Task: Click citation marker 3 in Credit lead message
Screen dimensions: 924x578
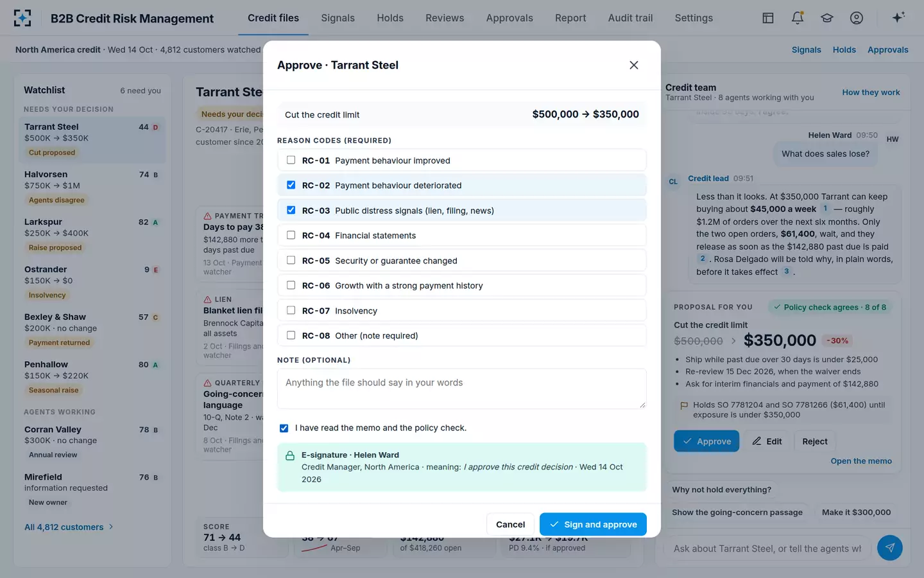Action: pyautogui.click(x=787, y=272)
